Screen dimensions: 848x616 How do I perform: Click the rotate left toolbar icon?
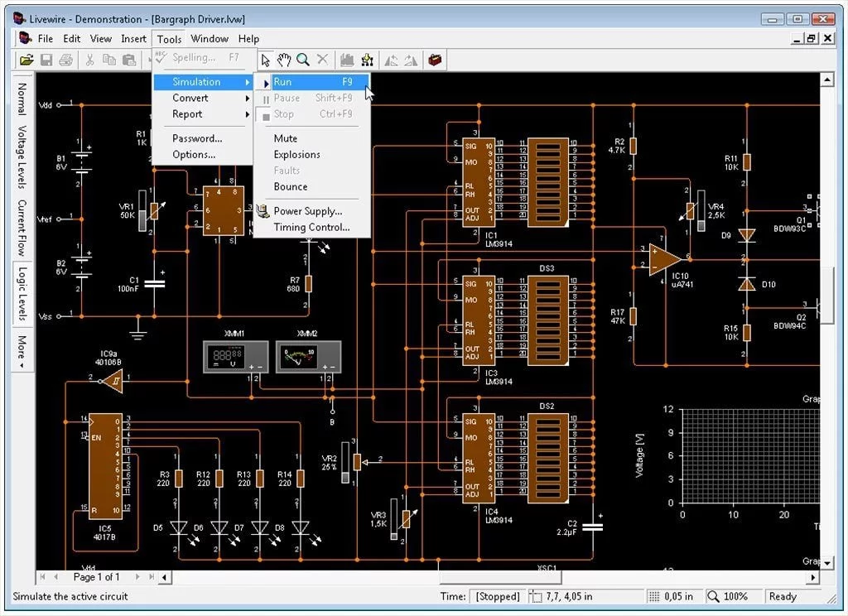point(393,59)
